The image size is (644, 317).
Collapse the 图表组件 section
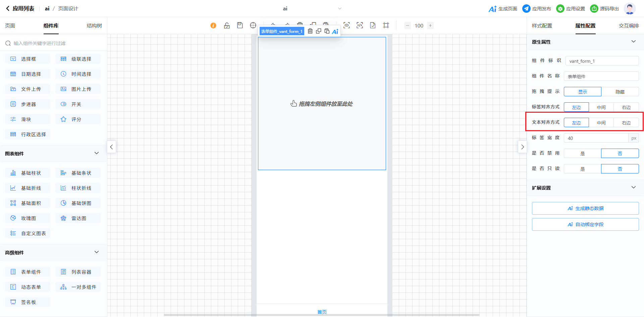coord(97,153)
